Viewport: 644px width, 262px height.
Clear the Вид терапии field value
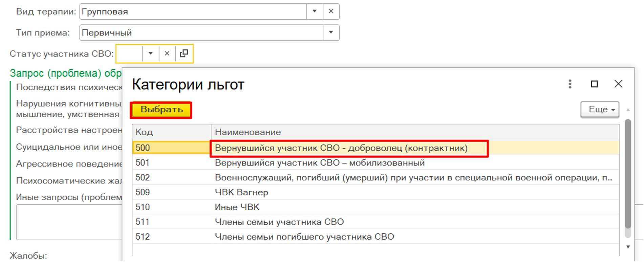331,12
